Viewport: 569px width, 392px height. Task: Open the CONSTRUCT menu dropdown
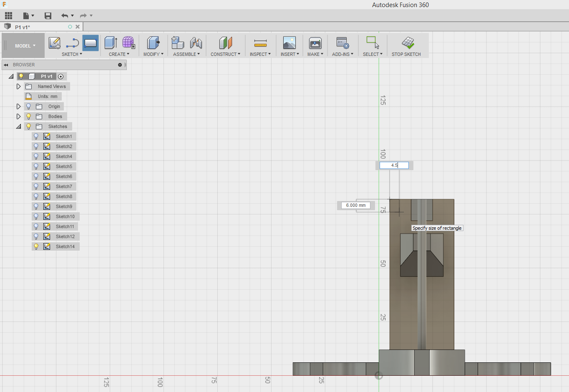point(225,54)
